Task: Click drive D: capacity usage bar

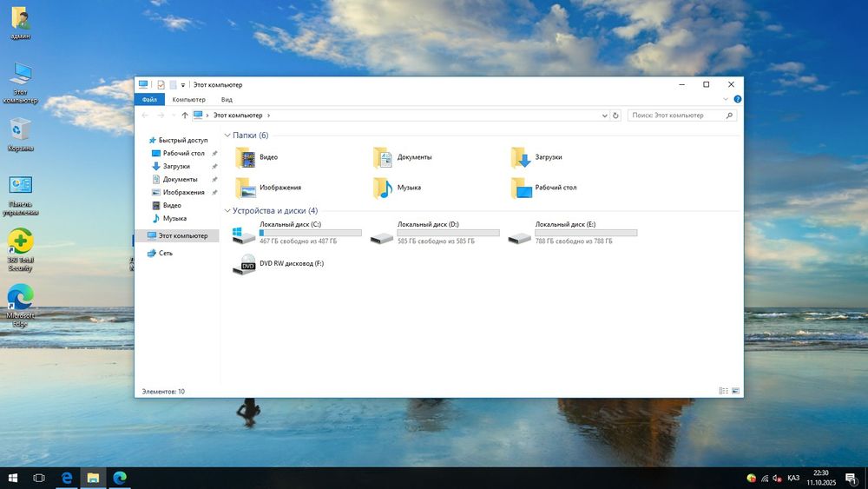Action: (449, 233)
